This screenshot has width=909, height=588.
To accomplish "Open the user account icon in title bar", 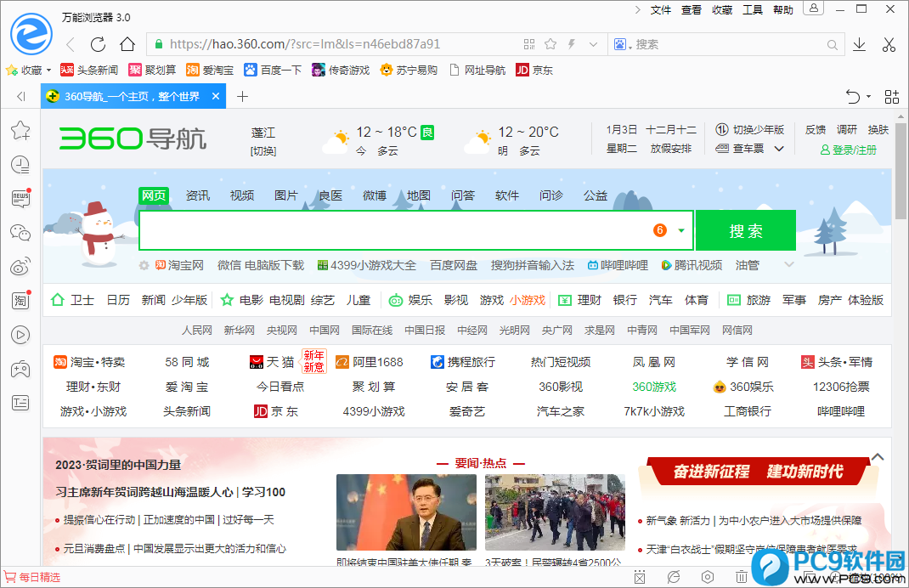I will pyautogui.click(x=813, y=8).
